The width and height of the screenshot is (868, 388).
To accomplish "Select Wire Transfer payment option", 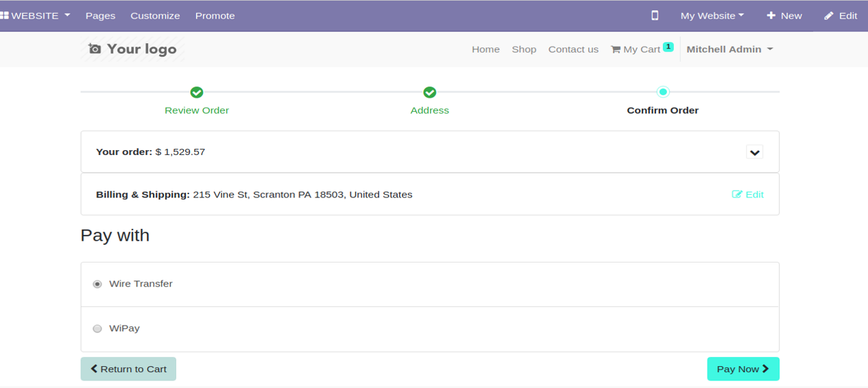I will [97, 284].
